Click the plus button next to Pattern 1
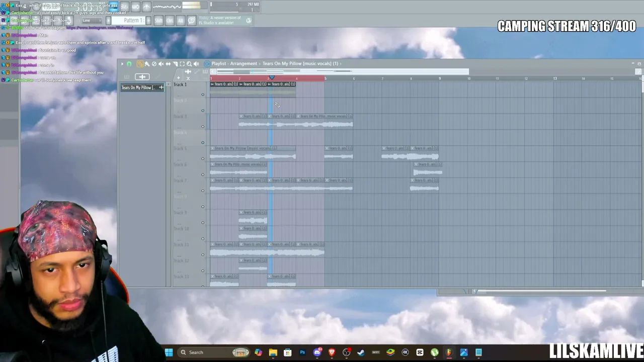The height and width of the screenshot is (362, 644). (148, 21)
